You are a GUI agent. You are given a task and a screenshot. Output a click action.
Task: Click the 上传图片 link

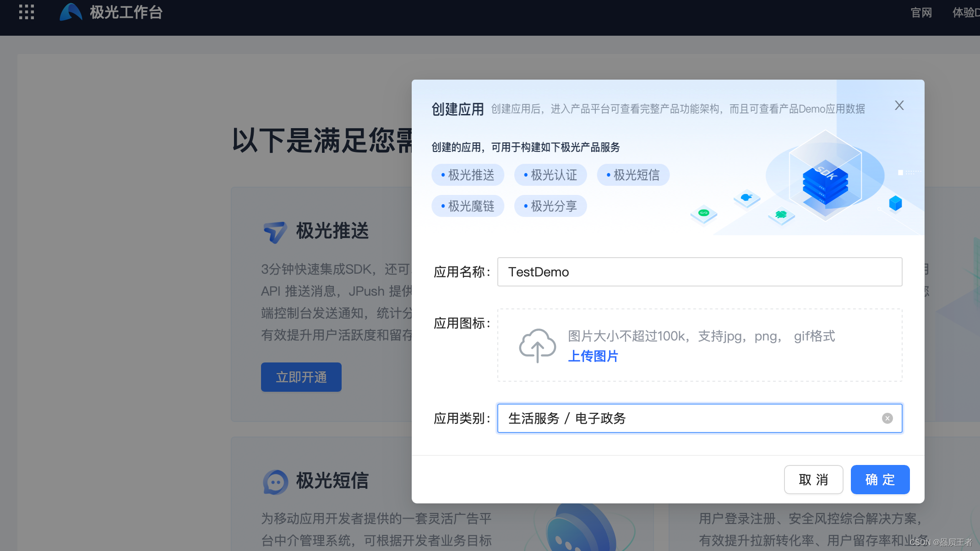pyautogui.click(x=593, y=356)
